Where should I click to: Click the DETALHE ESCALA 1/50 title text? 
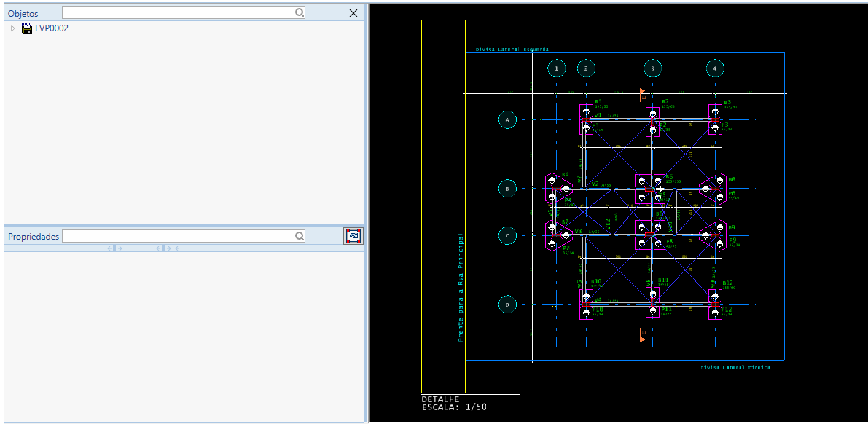click(x=454, y=403)
